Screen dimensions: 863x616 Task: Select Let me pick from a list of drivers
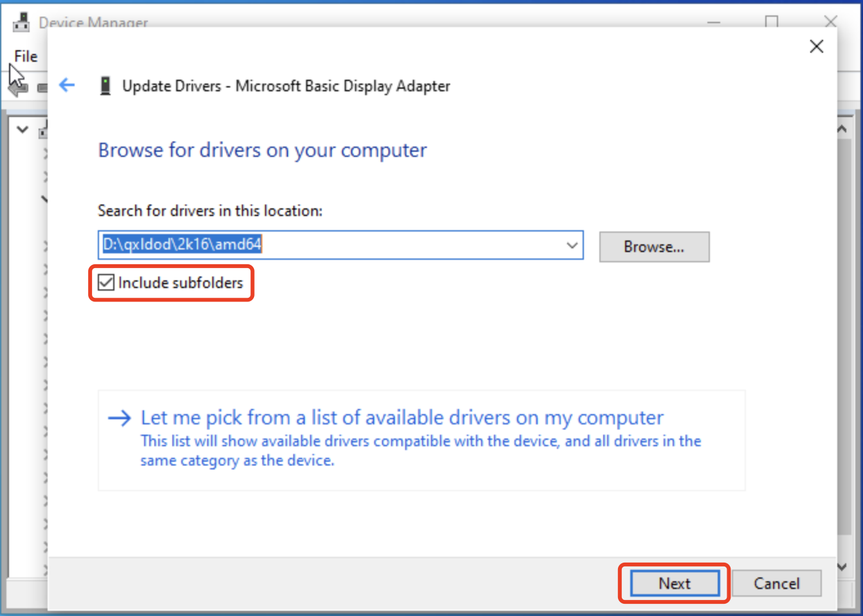[401, 417]
